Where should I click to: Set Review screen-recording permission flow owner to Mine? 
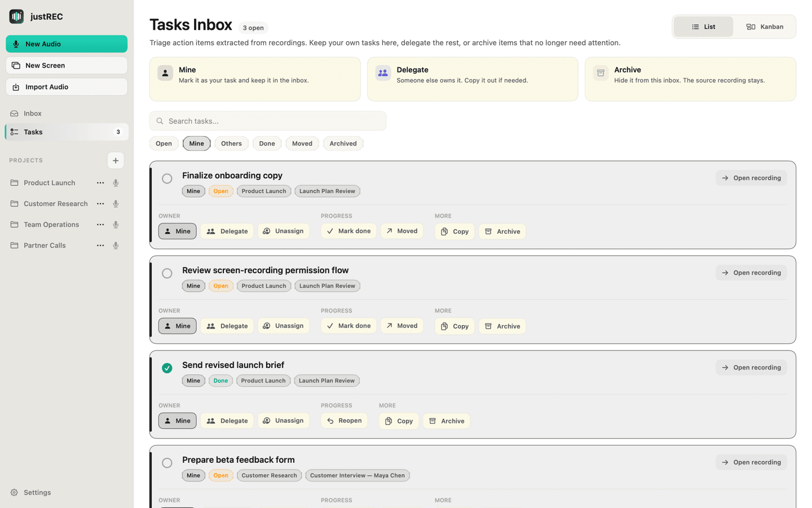(178, 326)
